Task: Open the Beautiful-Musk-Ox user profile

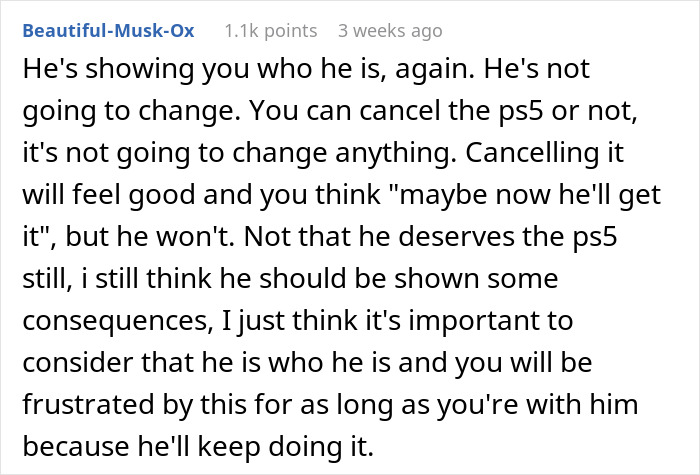Action: [x=108, y=31]
